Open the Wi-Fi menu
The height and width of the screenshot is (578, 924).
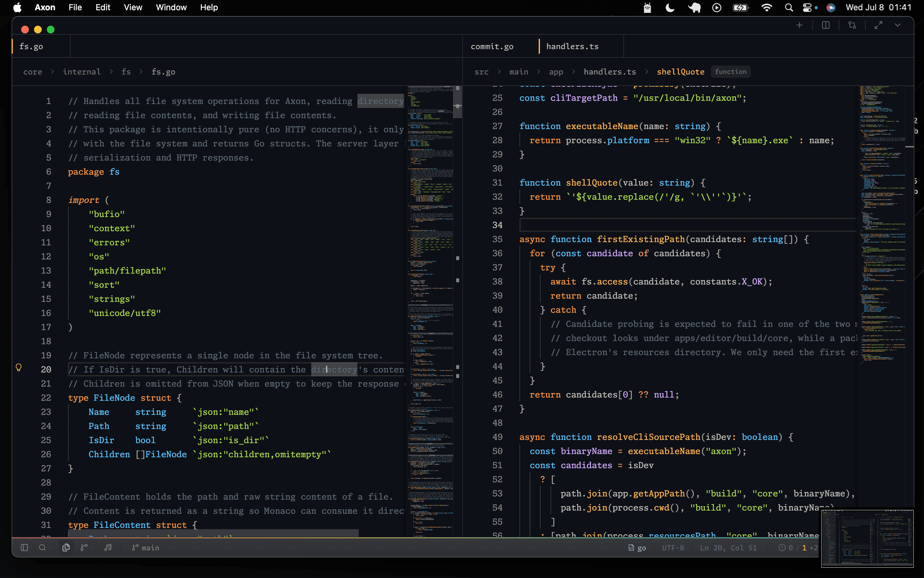(766, 8)
